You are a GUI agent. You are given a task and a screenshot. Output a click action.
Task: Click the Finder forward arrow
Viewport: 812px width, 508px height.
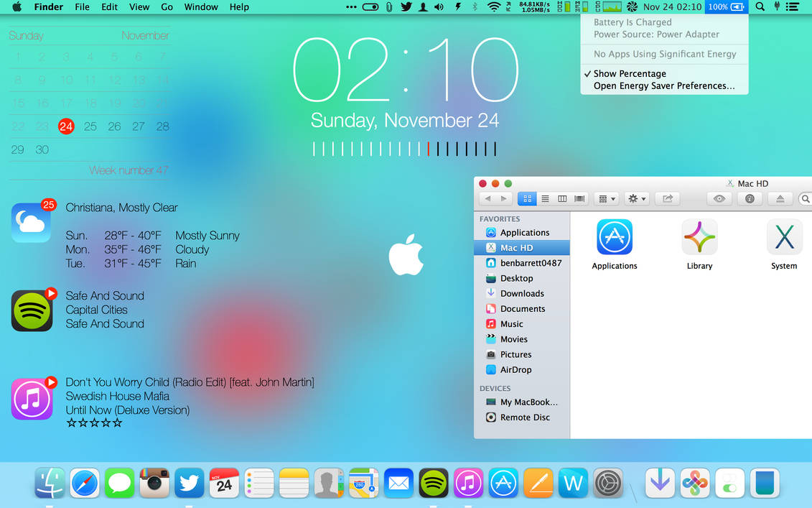coord(504,198)
